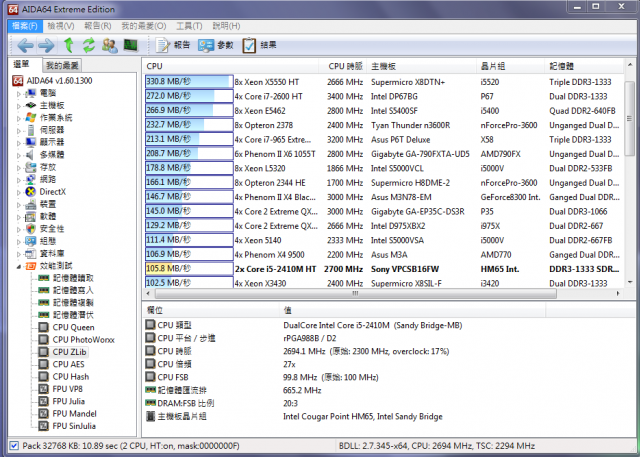The width and height of the screenshot is (640, 457).
Task: Open the 報告(R) menu
Action: click(x=98, y=26)
